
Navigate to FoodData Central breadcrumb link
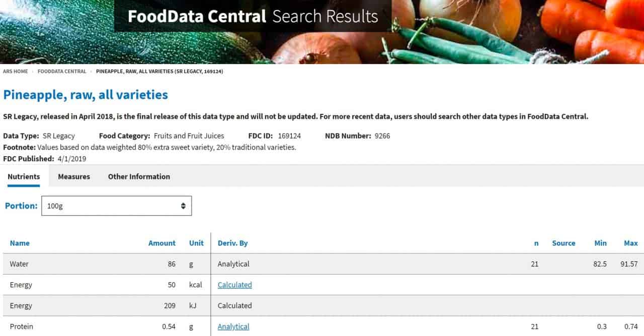tap(62, 72)
